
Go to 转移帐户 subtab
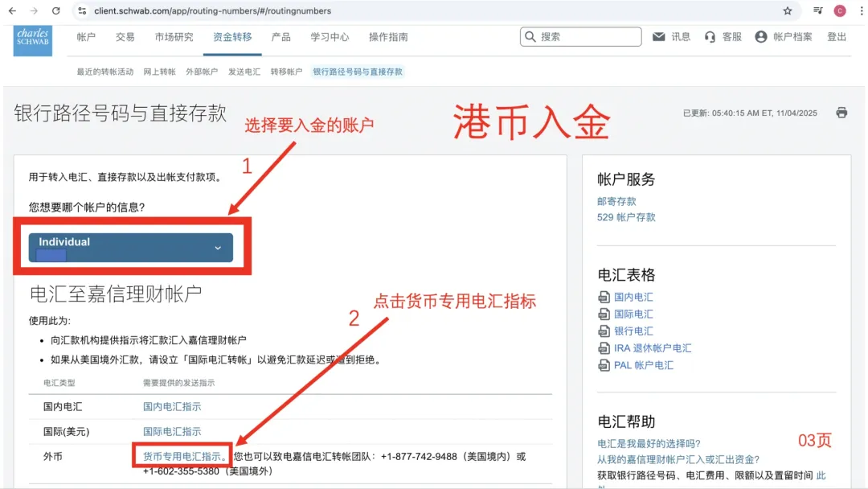tap(286, 72)
